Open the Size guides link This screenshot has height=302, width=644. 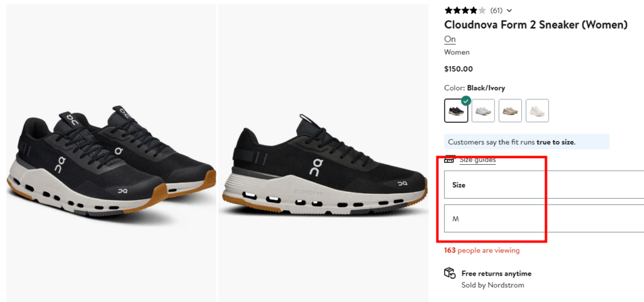click(477, 160)
